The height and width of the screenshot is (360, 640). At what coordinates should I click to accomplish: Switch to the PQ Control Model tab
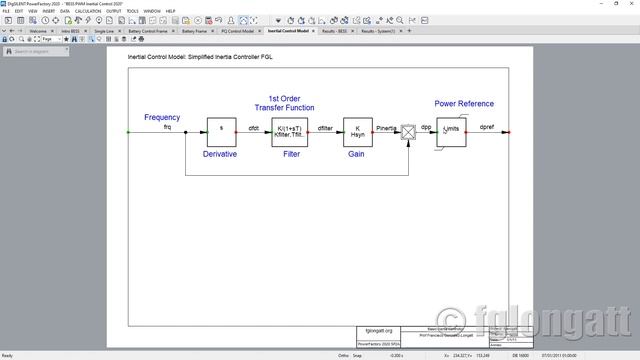pyautogui.click(x=238, y=31)
